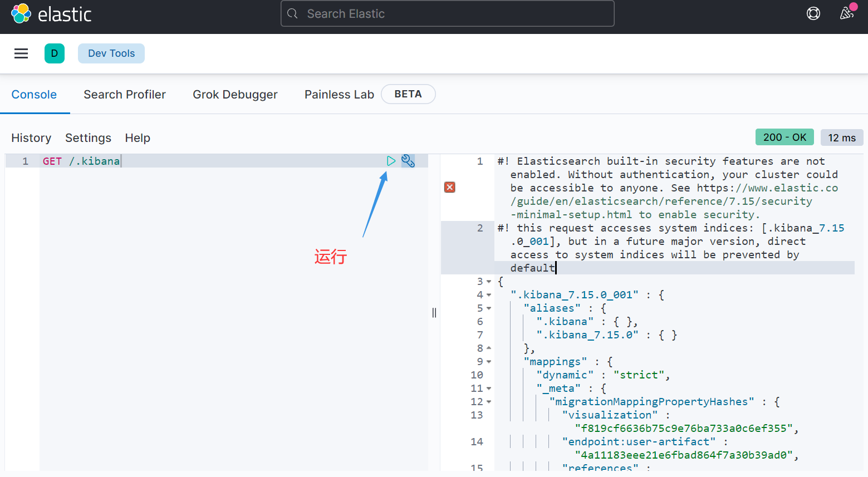
Task: Collapse the fold arrow on line 3
Action: coord(489,282)
